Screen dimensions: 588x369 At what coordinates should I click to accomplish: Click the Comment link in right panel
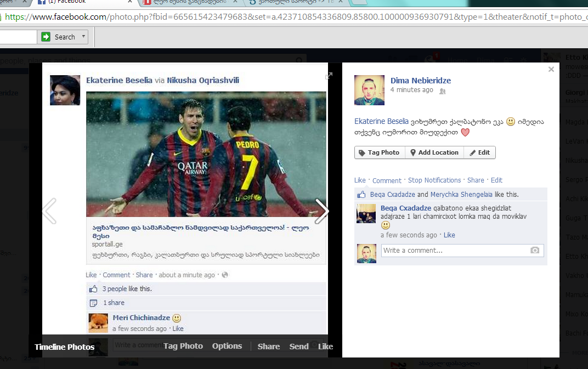point(387,181)
